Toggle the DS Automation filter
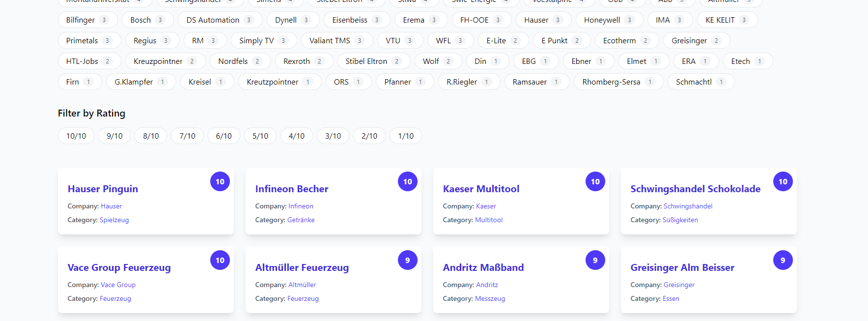The width and height of the screenshot is (868, 321). click(x=220, y=20)
